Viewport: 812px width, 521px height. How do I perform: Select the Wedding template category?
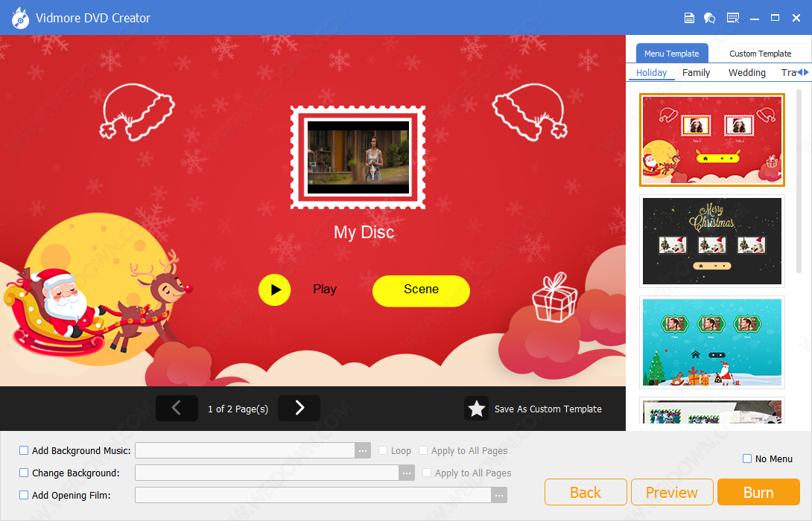tap(746, 72)
